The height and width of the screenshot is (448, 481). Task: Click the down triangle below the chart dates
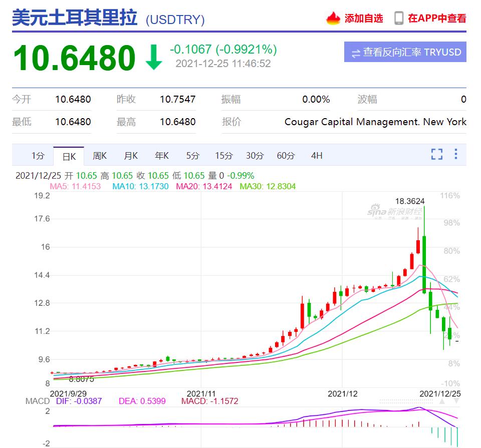456,402
